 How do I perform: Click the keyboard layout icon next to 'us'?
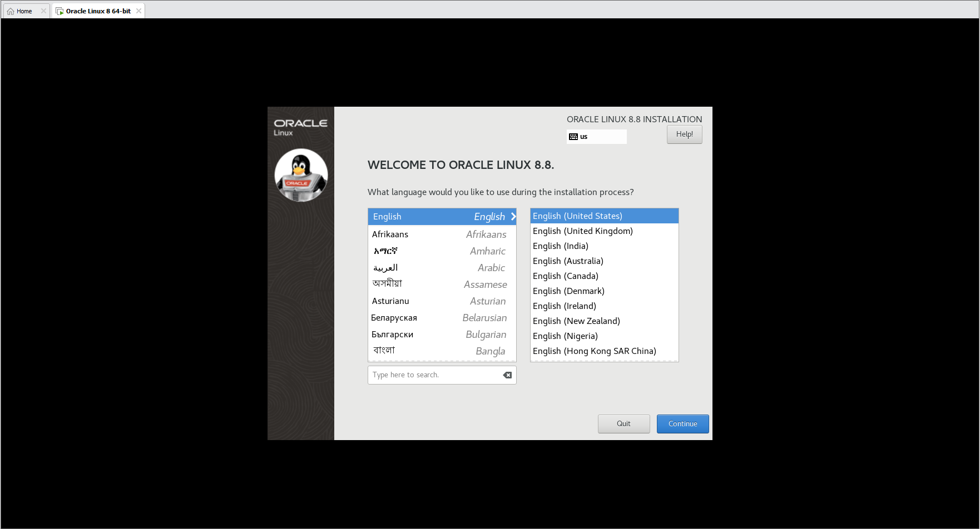(x=573, y=137)
